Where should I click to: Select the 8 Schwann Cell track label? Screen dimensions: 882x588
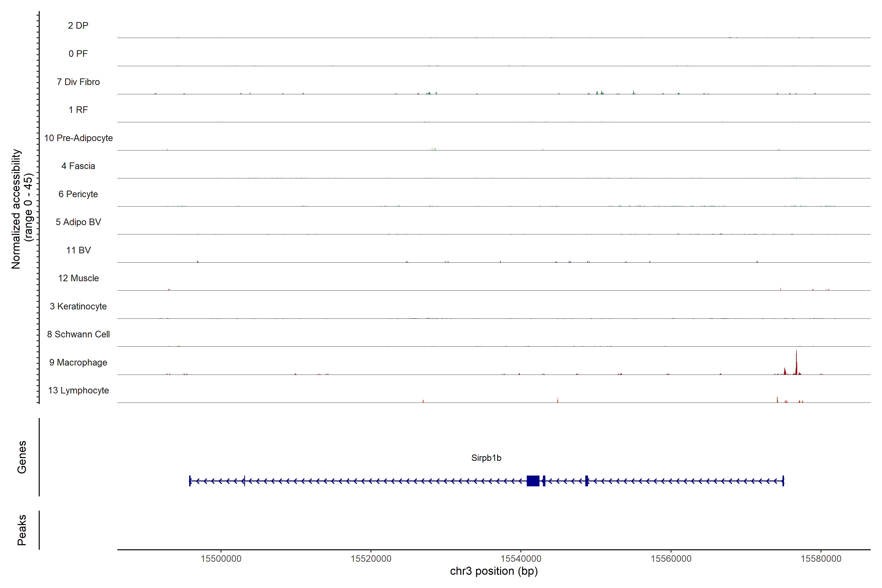pyautogui.click(x=78, y=334)
